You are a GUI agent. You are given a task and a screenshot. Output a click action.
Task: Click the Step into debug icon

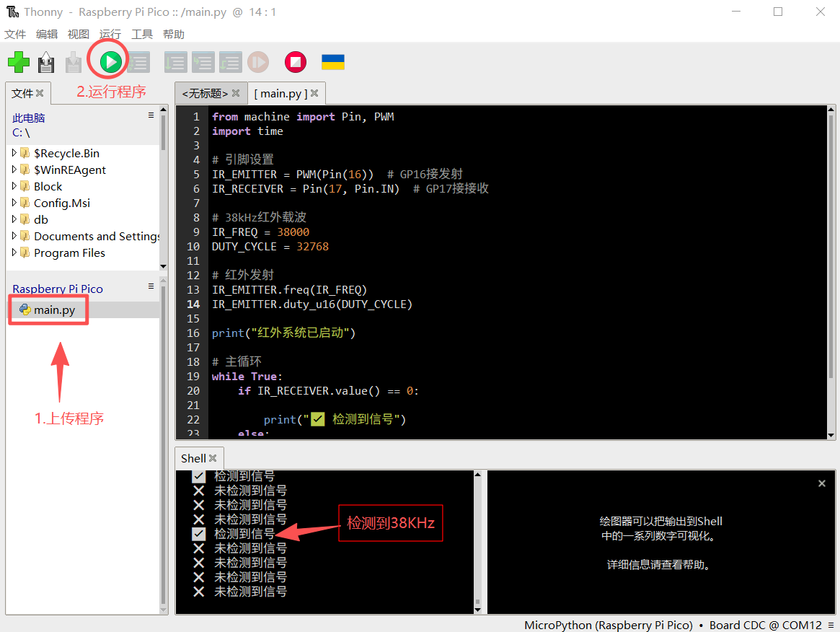tap(203, 63)
